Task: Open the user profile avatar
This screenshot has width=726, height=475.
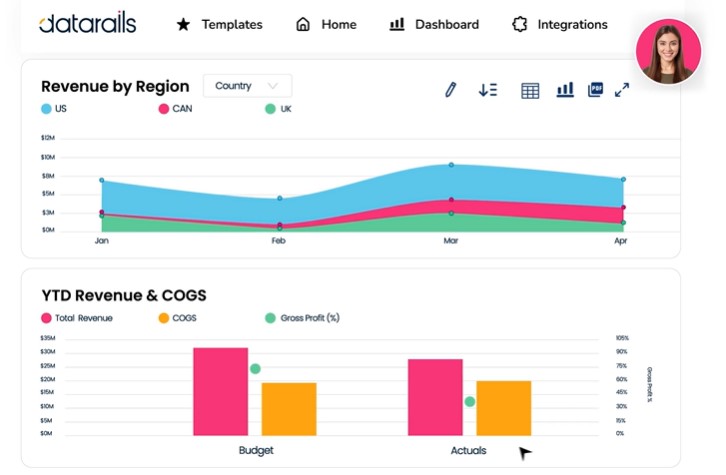Action: coord(668,51)
